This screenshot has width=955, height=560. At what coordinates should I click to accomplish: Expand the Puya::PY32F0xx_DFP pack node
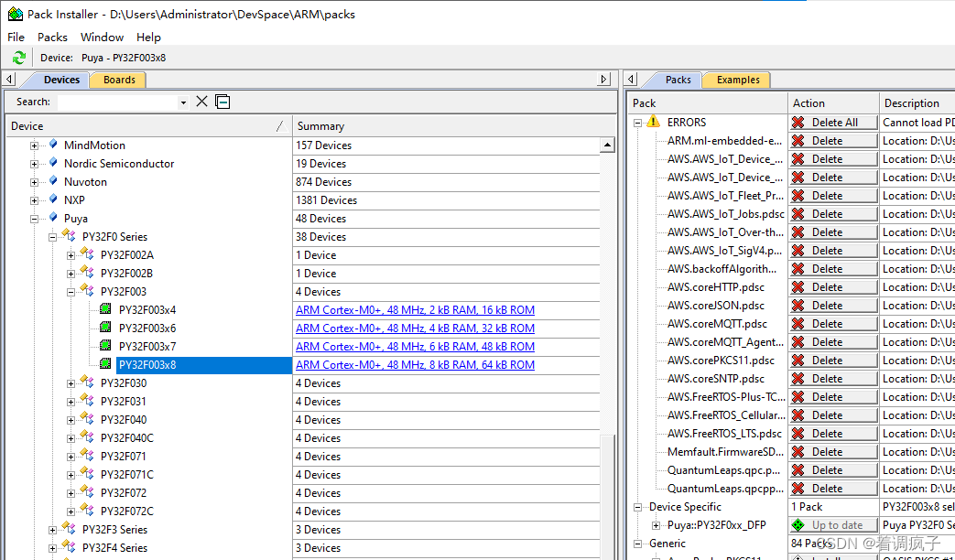pyautogui.click(x=656, y=525)
